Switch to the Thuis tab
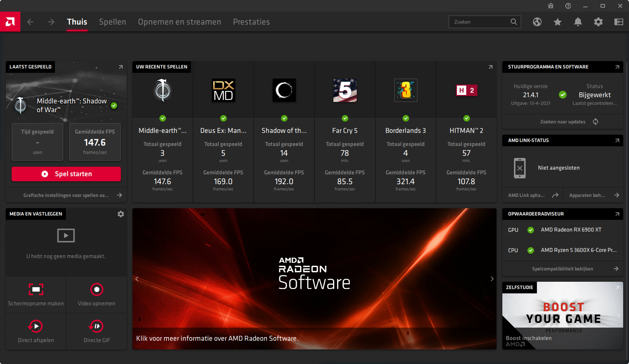629x364 pixels. tap(77, 22)
